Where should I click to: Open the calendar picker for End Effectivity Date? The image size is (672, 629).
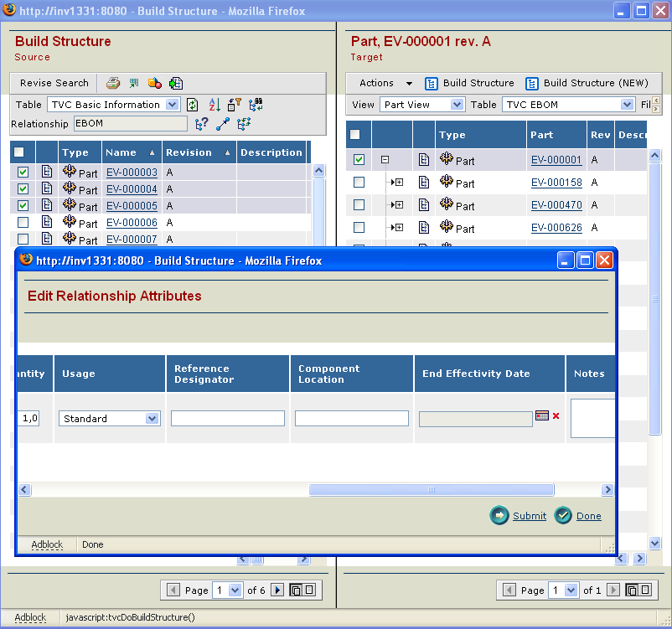click(541, 415)
